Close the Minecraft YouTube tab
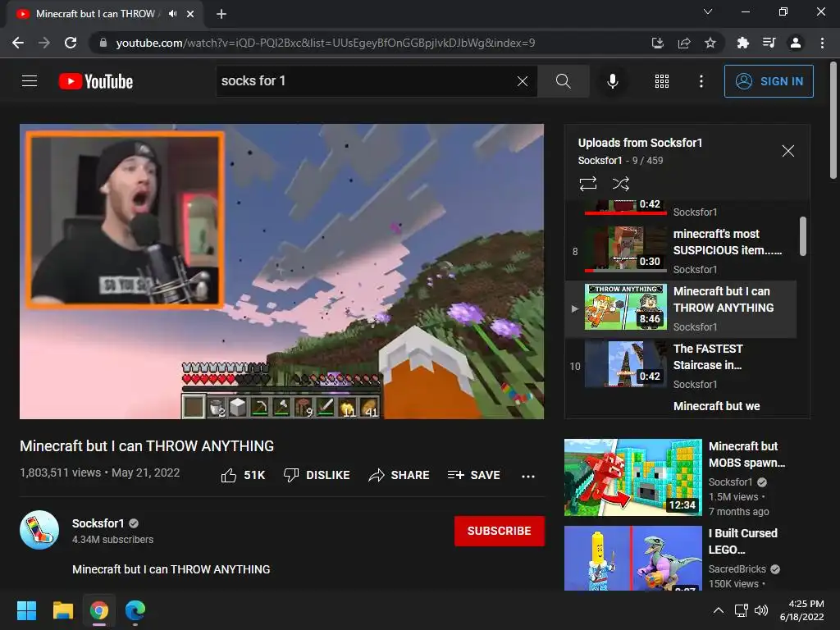 tap(190, 14)
